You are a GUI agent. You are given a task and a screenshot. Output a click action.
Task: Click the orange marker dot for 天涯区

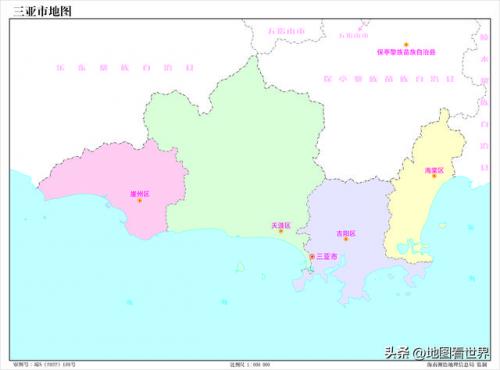pyautogui.click(x=281, y=231)
